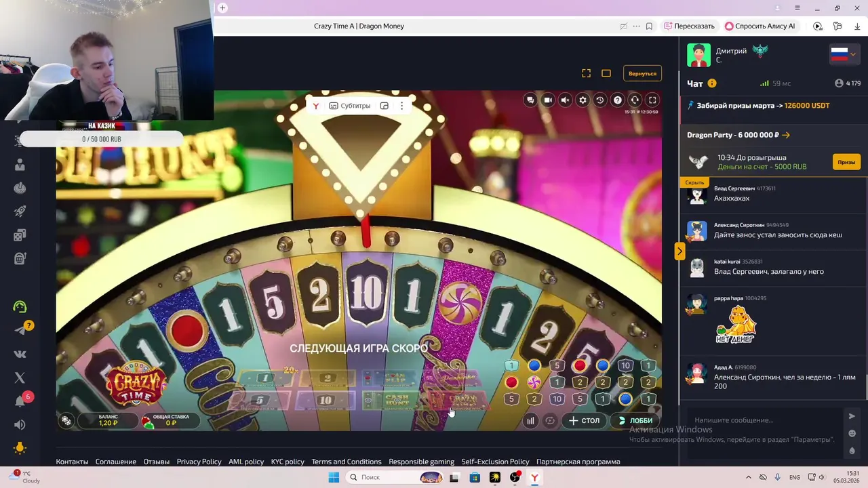Open the notifications bell with badge 6
Screen dimensions: 868x488
click(x=20, y=401)
